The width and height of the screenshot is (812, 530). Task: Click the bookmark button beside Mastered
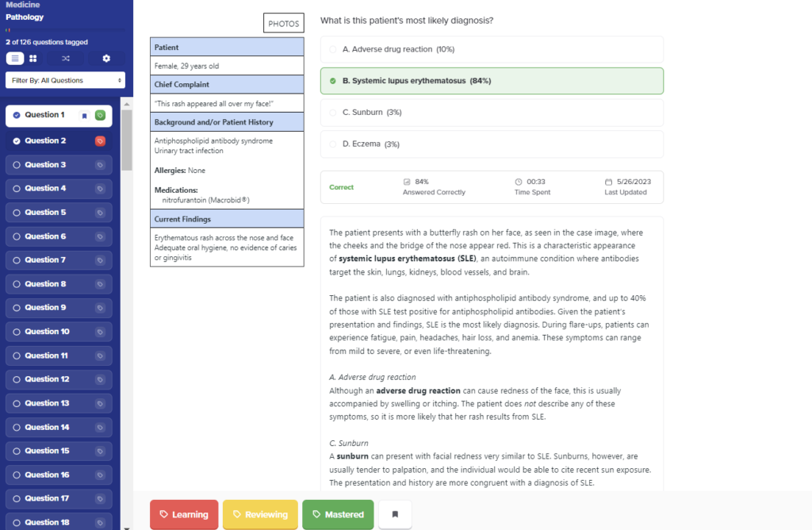click(x=394, y=514)
